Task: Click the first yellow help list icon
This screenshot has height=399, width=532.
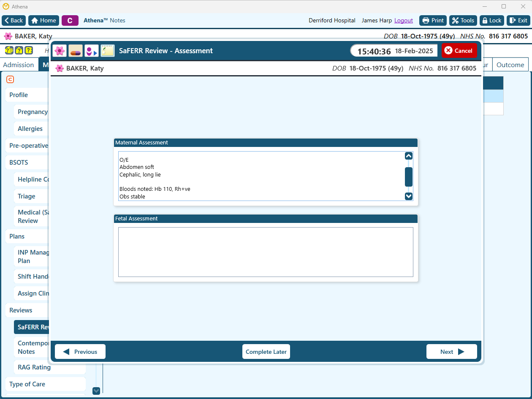Action: 9,50
